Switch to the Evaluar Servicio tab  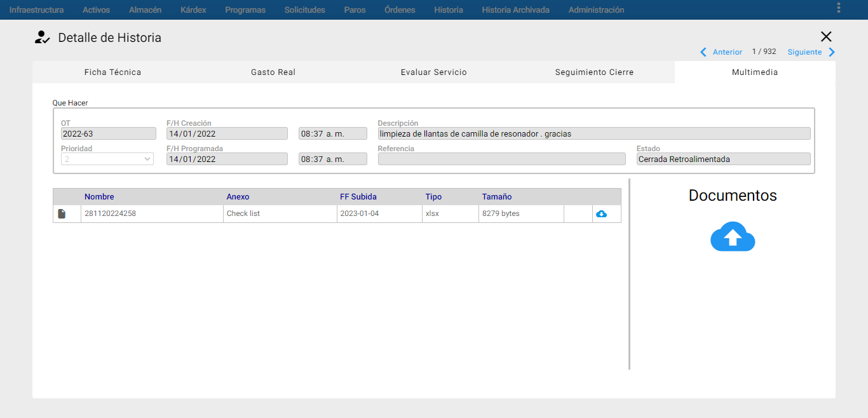click(434, 72)
